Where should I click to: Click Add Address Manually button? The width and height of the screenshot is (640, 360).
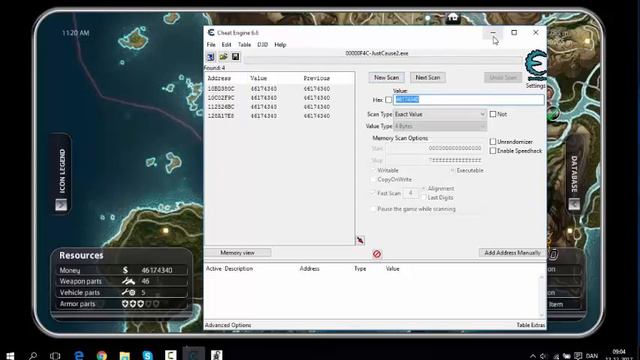pyautogui.click(x=512, y=253)
